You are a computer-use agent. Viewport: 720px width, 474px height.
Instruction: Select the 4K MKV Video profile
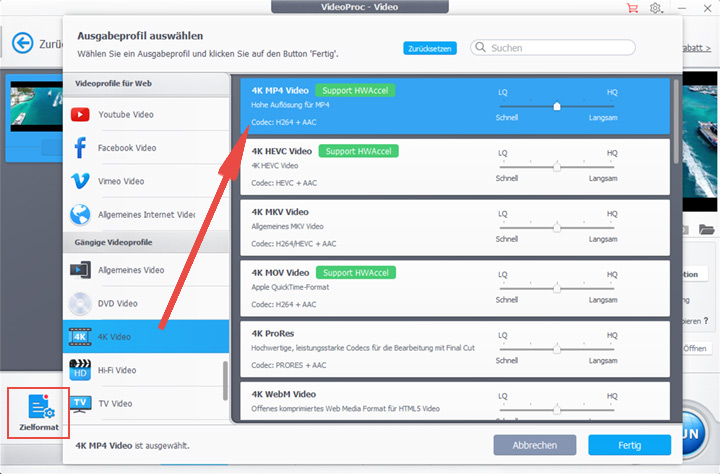(455, 228)
